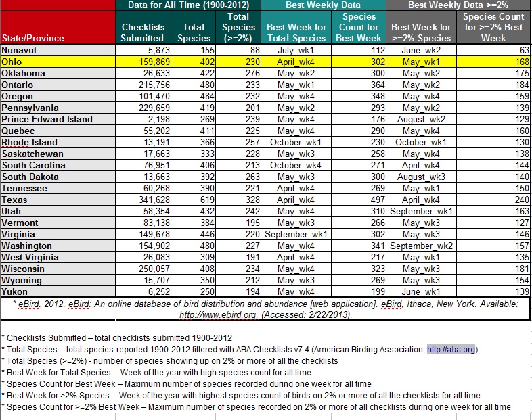Select the Vermont row label
532x420 pixels.
click(x=58, y=223)
